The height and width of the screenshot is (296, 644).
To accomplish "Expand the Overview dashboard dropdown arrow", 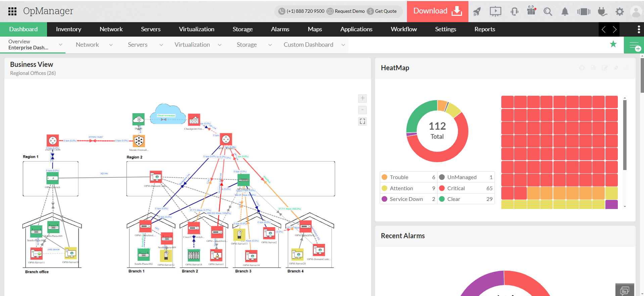I will point(60,45).
